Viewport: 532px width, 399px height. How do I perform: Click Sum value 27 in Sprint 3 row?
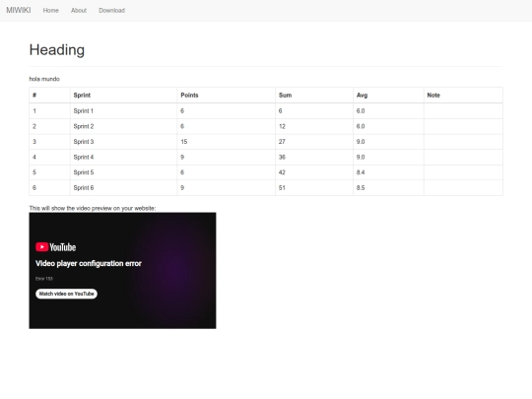(282, 142)
